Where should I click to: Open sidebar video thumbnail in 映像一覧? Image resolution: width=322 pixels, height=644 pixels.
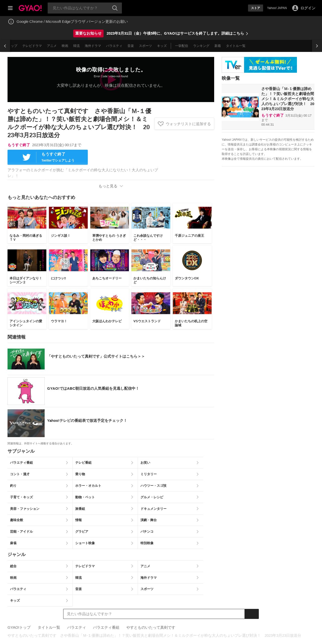pos(240,107)
